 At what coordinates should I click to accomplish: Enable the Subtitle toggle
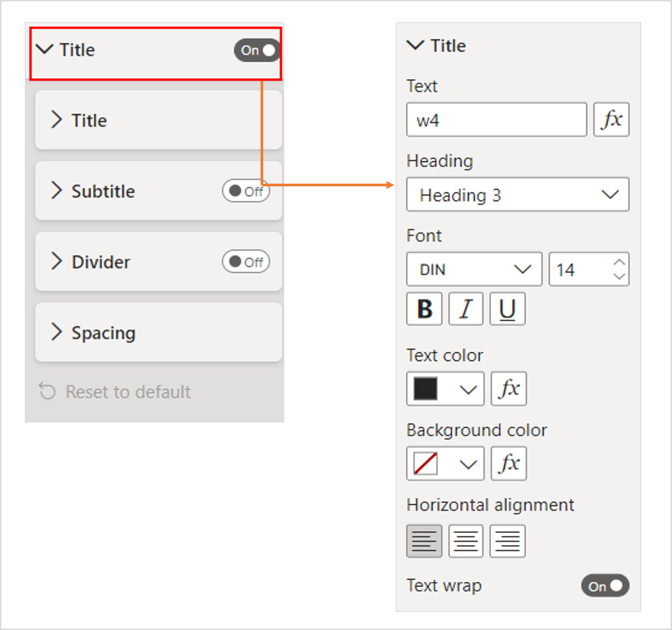point(246,191)
